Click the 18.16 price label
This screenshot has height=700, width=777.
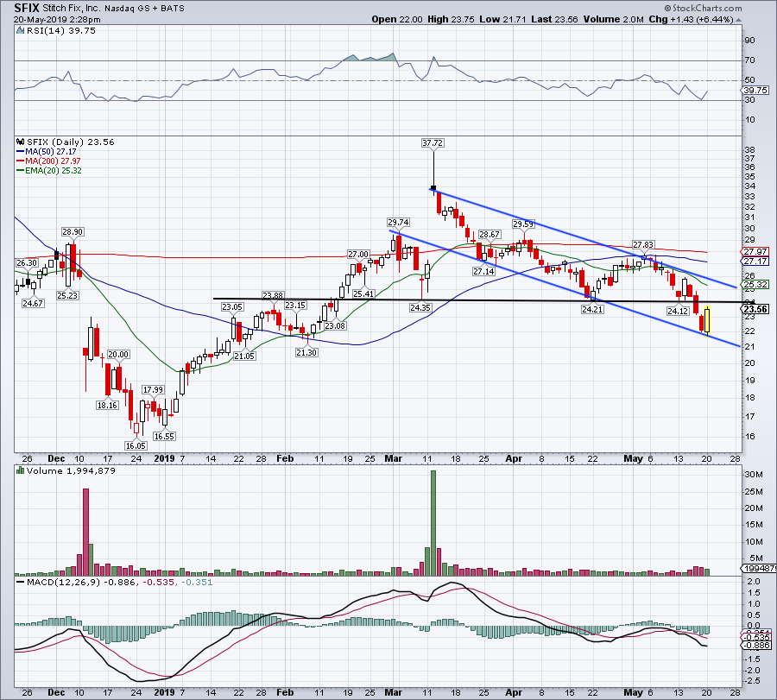[107, 405]
